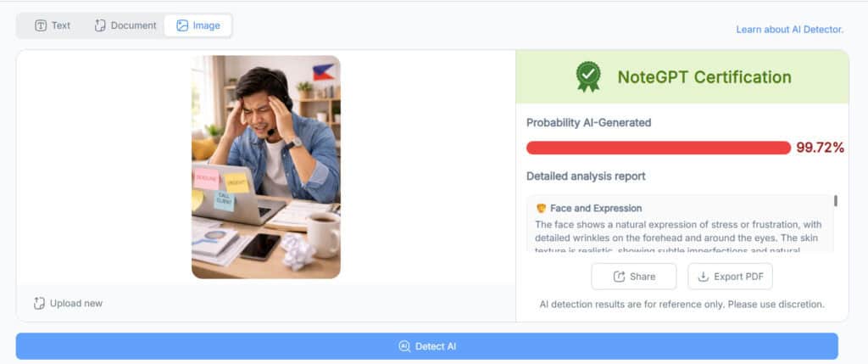
Task: Click the Share button
Action: pyautogui.click(x=634, y=277)
